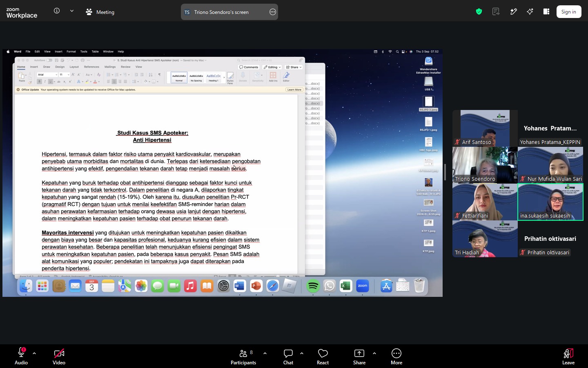The width and height of the screenshot is (588, 368).
Task: Leave the meeting
Action: (568, 357)
